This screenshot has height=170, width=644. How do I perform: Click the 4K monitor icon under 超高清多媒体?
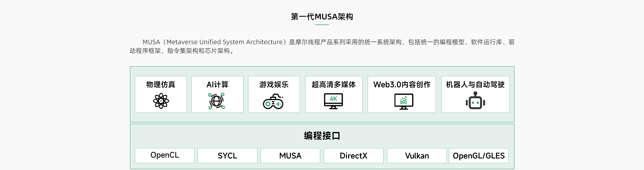(x=333, y=101)
